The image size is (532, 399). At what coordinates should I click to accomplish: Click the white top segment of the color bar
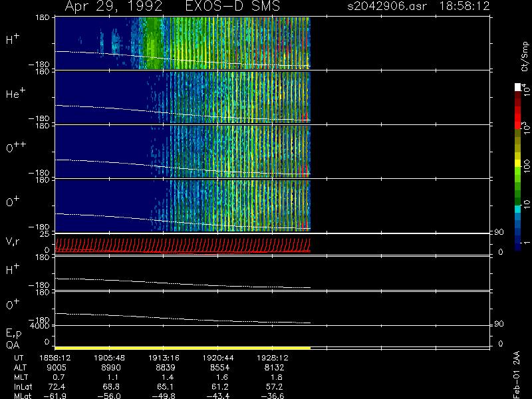coord(518,87)
